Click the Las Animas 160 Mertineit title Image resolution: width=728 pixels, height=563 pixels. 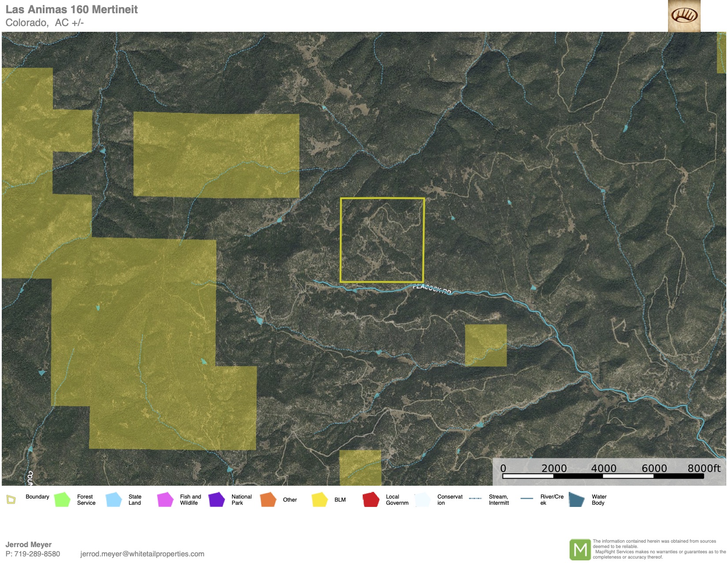click(x=71, y=9)
